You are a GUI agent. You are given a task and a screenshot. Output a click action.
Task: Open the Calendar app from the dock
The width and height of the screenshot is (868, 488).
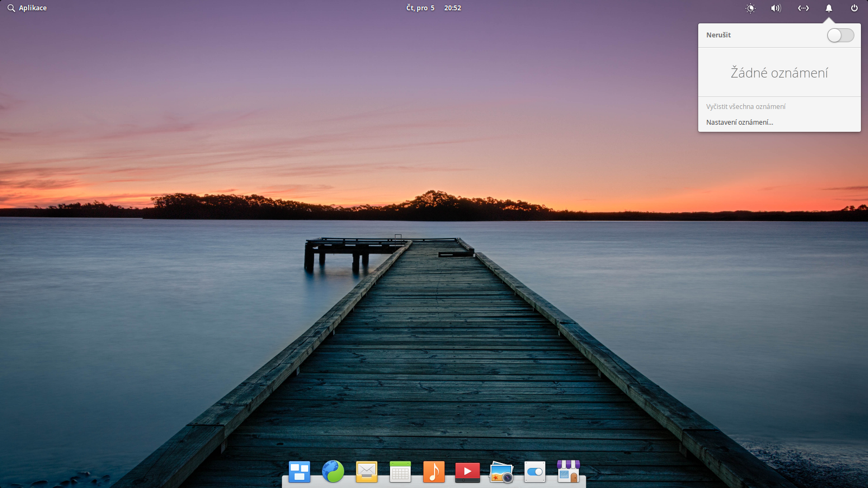coord(400,472)
